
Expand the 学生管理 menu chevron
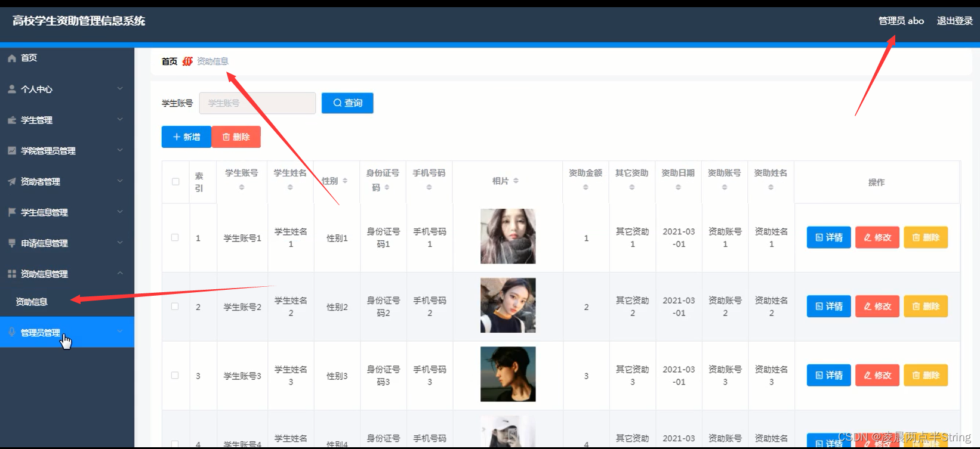(120, 119)
